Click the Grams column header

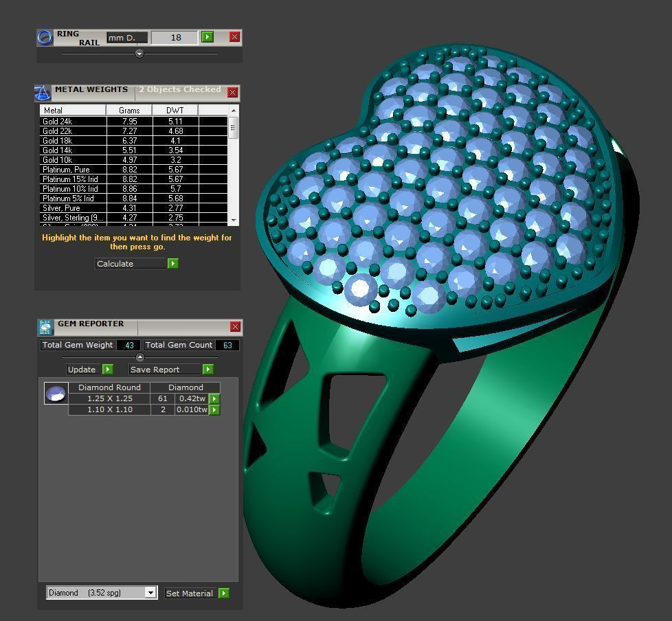[x=129, y=110]
